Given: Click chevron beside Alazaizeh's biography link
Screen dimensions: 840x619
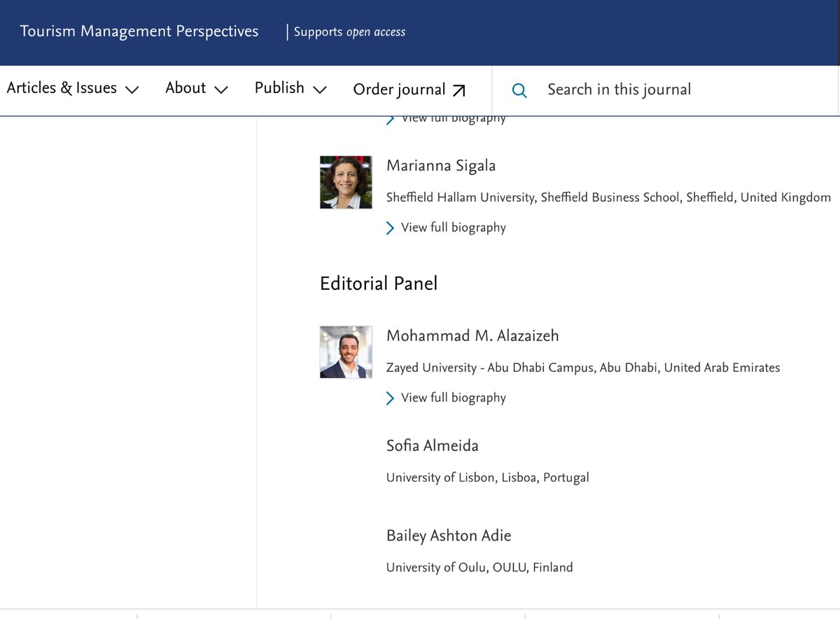Looking at the screenshot, I should coord(391,398).
